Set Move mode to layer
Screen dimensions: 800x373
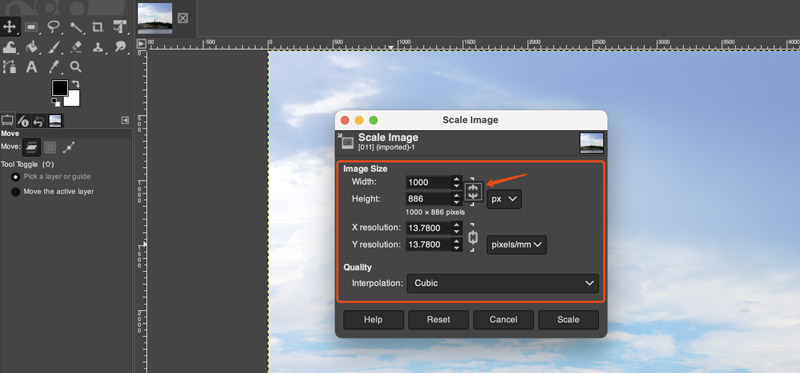[32, 147]
